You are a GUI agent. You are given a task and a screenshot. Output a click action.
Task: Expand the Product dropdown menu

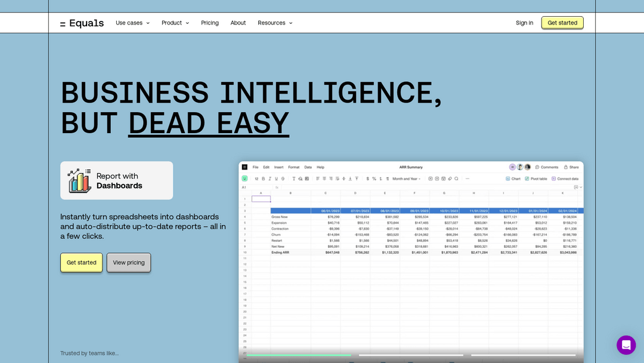(x=175, y=23)
